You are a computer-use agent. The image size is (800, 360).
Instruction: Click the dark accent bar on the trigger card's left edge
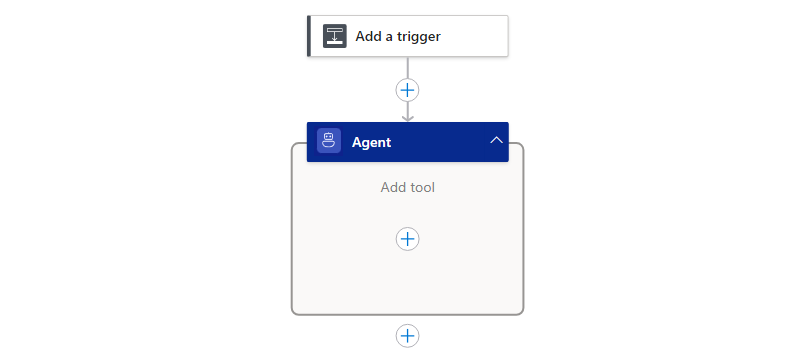(309, 36)
